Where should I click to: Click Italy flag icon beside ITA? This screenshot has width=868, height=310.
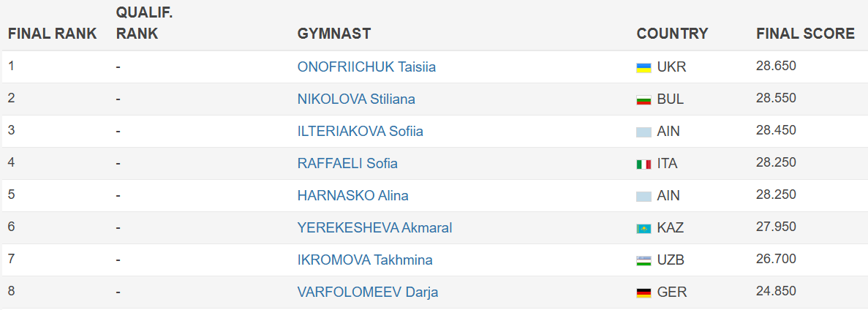(x=644, y=164)
